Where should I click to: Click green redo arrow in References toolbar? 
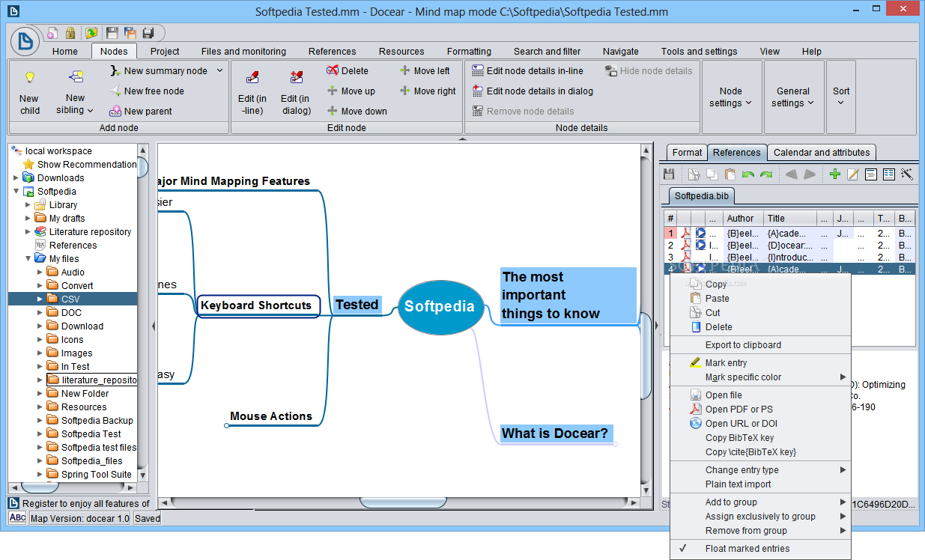click(765, 174)
